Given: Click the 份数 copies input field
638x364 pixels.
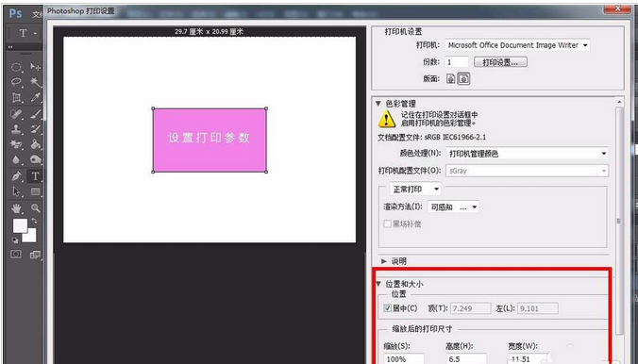Looking at the screenshot, I should [x=457, y=62].
